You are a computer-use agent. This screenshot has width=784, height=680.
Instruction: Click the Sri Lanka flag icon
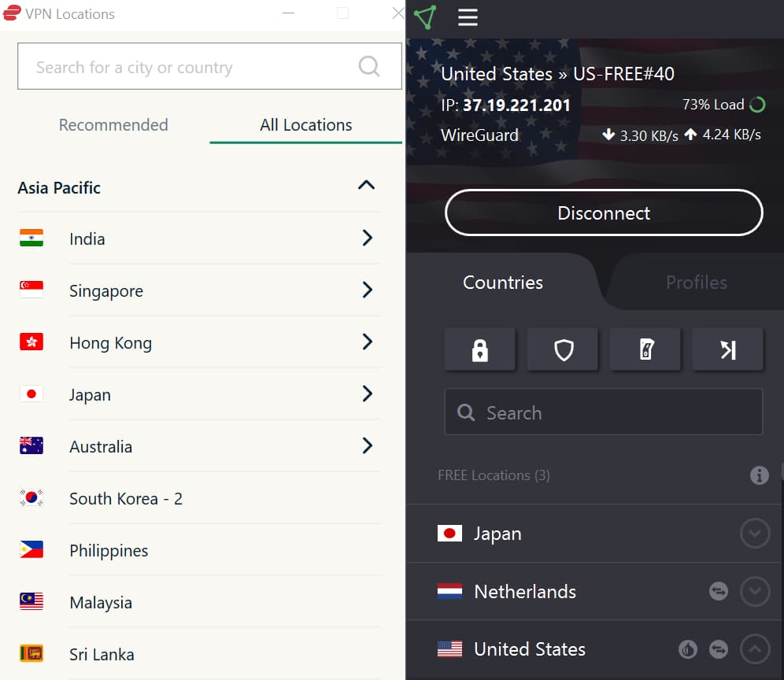(x=31, y=653)
